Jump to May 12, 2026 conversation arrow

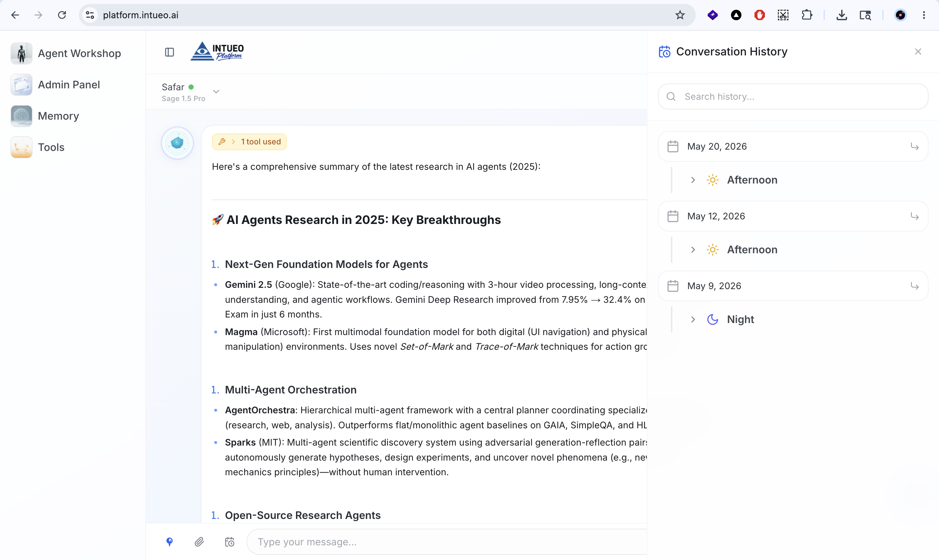pyautogui.click(x=914, y=216)
